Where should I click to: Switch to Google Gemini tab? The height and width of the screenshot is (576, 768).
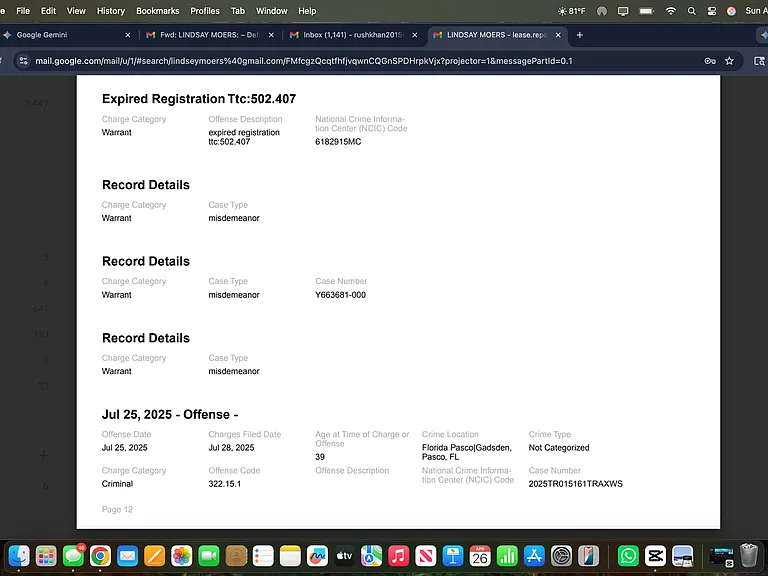66,35
